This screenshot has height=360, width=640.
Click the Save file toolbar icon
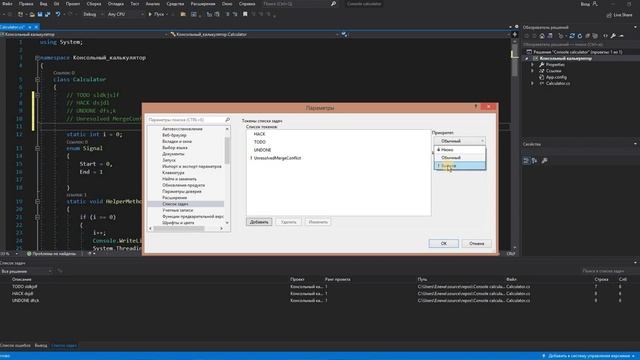click(x=40, y=14)
